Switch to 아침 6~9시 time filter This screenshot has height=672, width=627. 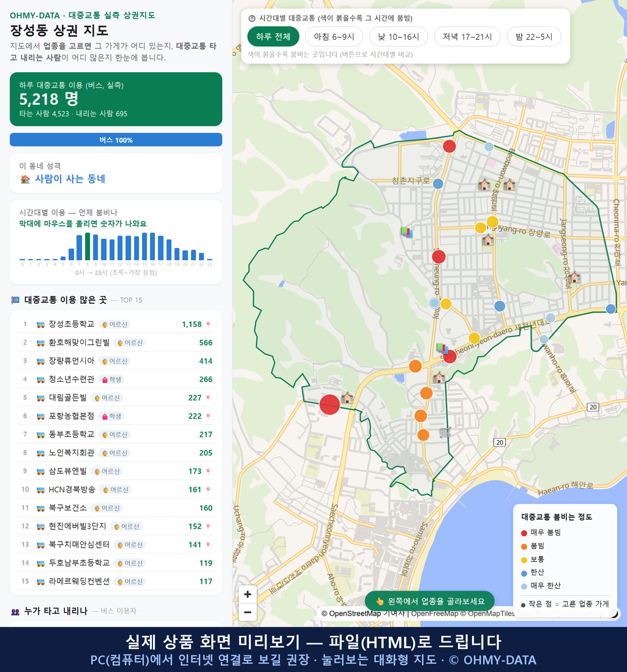tap(334, 37)
